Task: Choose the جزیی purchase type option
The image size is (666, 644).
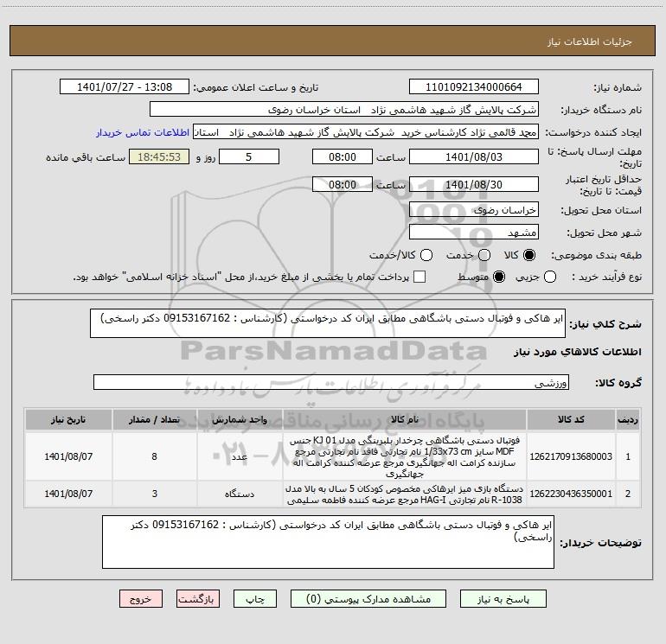Action: [x=549, y=277]
